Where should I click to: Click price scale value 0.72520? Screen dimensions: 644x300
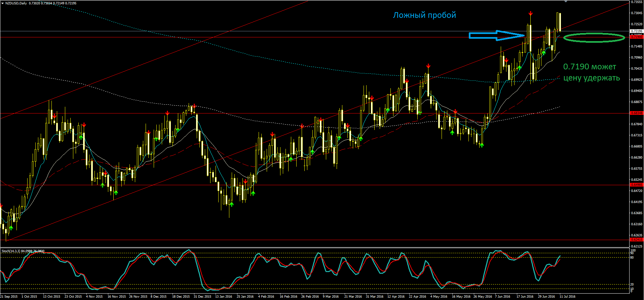point(637,24)
